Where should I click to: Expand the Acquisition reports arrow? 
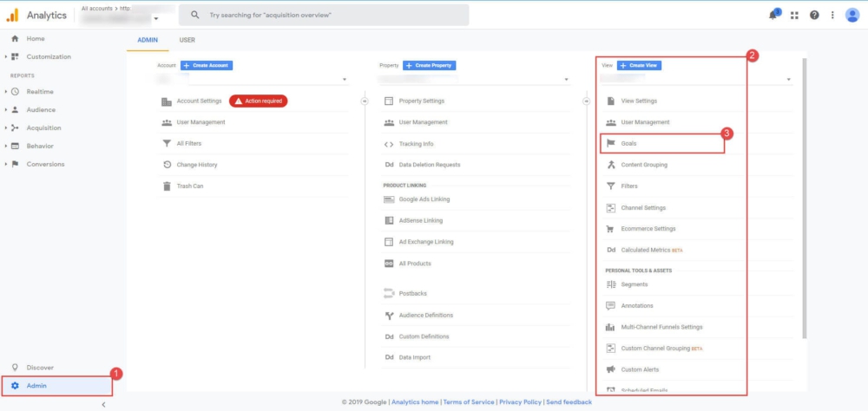pos(5,128)
